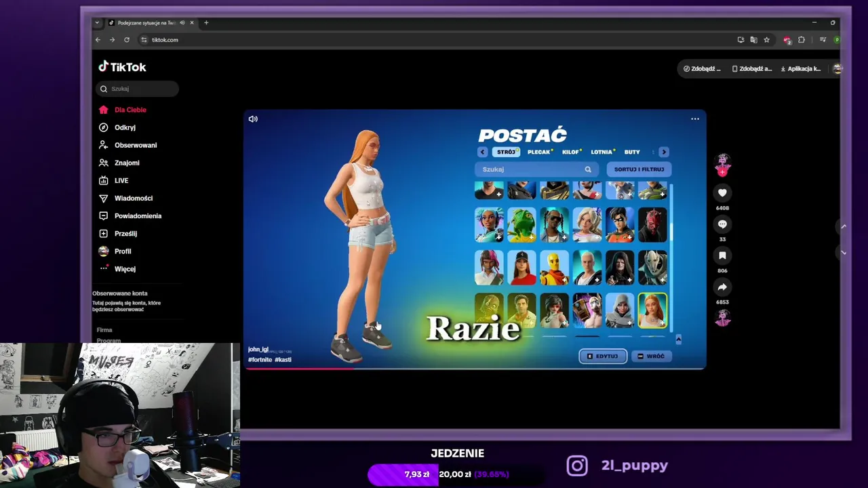Open Wiadomości messages
The height and width of the screenshot is (488, 868).
click(125, 198)
